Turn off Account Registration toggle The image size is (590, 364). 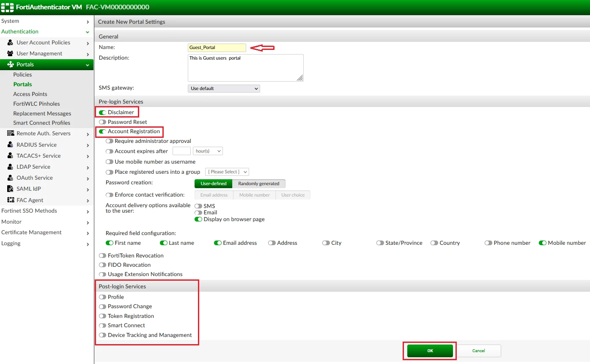pyautogui.click(x=102, y=131)
